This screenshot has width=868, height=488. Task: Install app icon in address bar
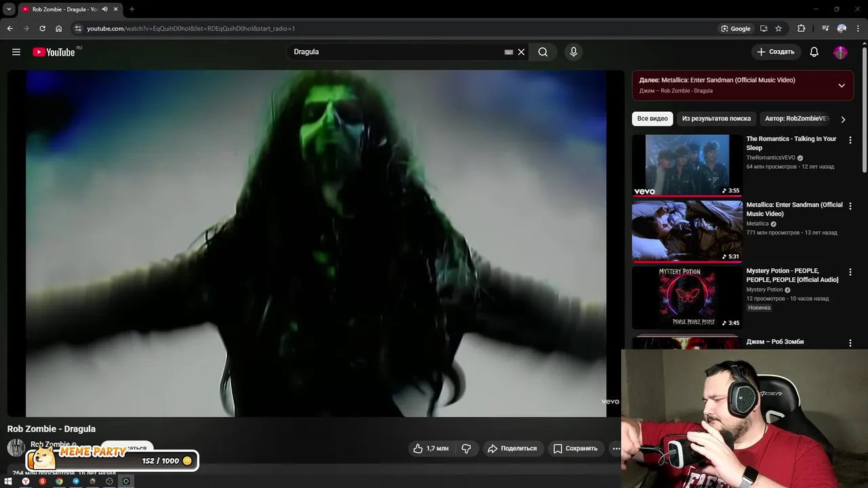click(x=764, y=28)
